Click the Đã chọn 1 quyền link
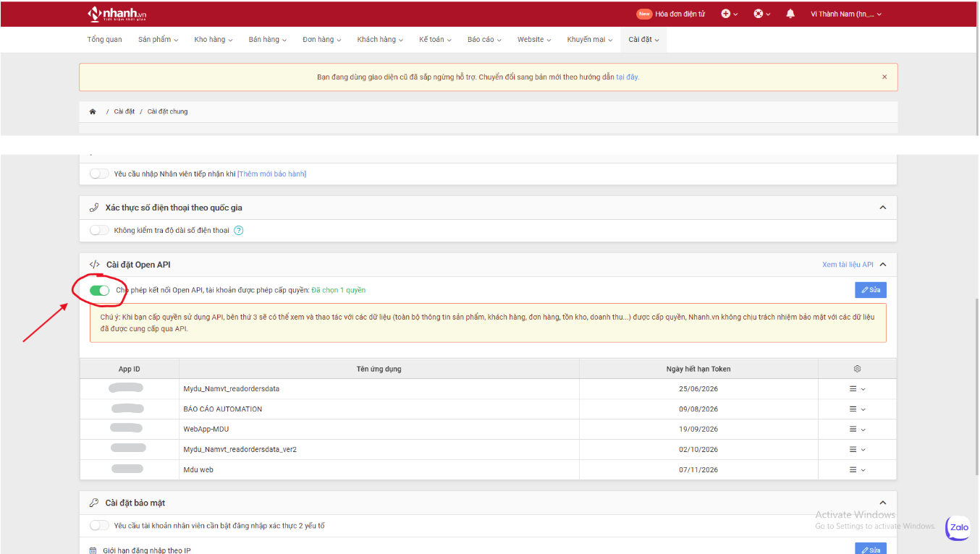The height and width of the screenshot is (554, 980). click(x=338, y=290)
